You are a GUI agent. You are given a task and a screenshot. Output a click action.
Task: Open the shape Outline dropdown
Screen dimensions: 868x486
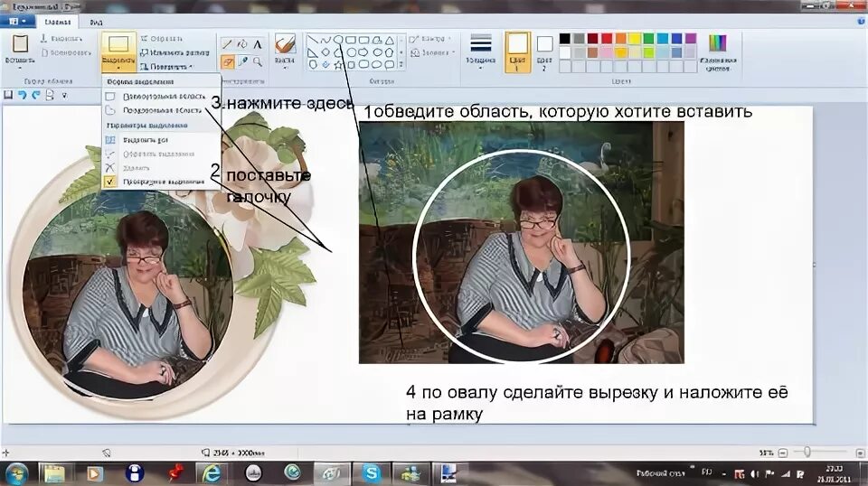[x=430, y=39]
